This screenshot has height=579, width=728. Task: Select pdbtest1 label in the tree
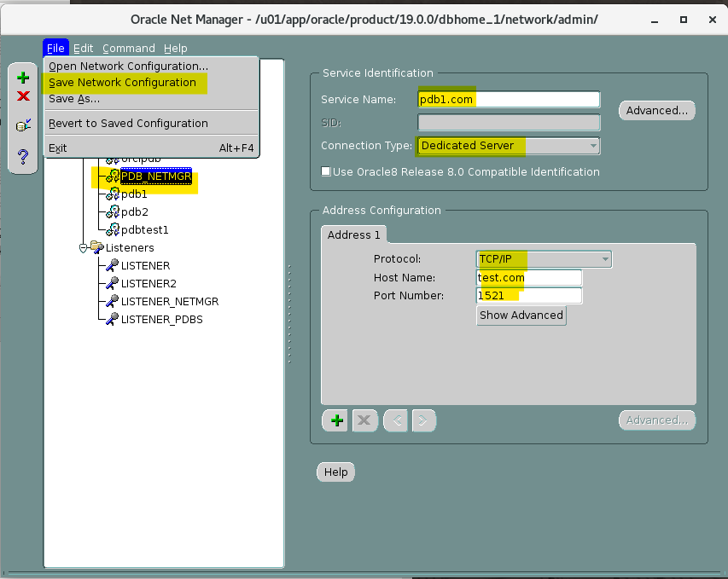[x=145, y=229]
